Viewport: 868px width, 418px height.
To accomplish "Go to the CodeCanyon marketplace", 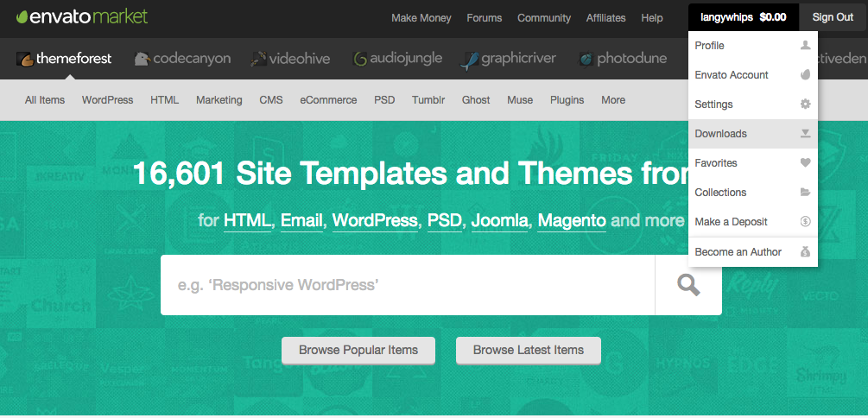I will point(183,58).
